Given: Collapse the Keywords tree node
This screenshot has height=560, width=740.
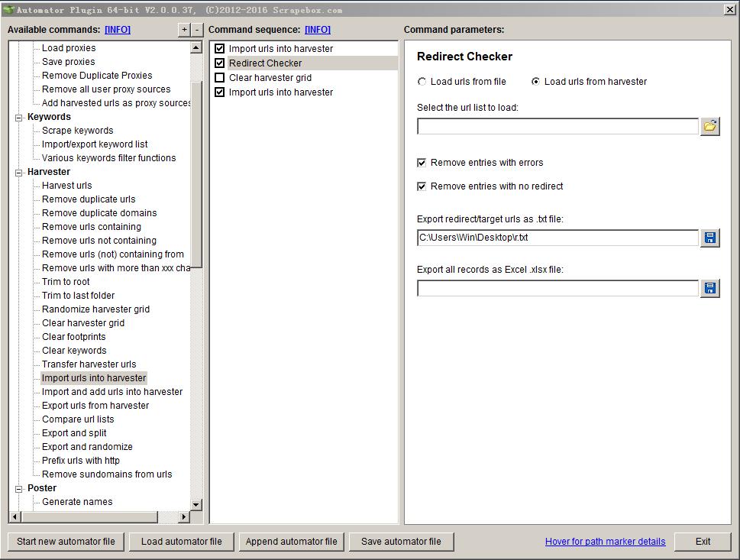Looking at the screenshot, I should coord(19,118).
